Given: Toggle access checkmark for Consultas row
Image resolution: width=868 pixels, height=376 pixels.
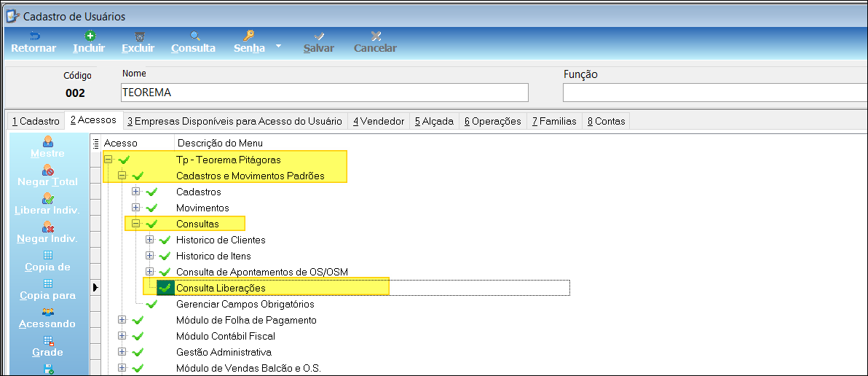Looking at the screenshot, I should coord(151,224).
